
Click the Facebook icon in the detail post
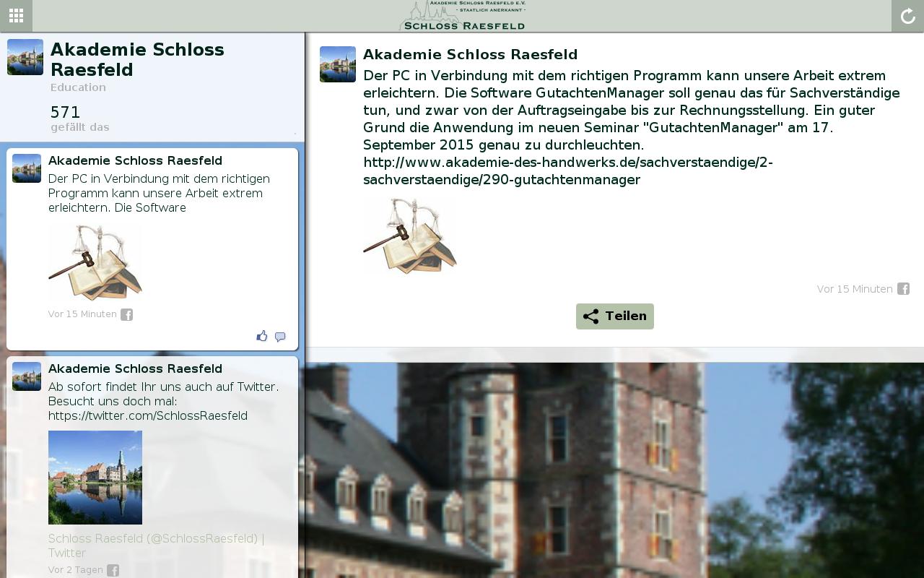pyautogui.click(x=903, y=289)
